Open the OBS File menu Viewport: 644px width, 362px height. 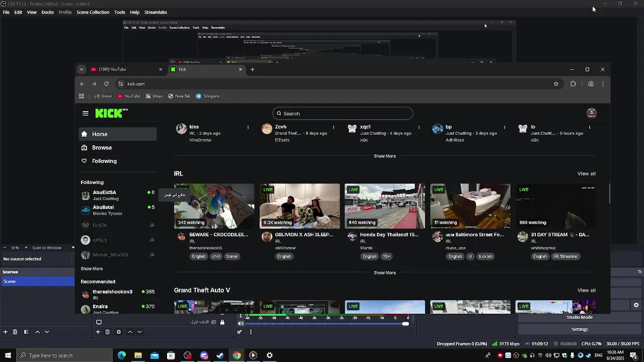coord(6,12)
